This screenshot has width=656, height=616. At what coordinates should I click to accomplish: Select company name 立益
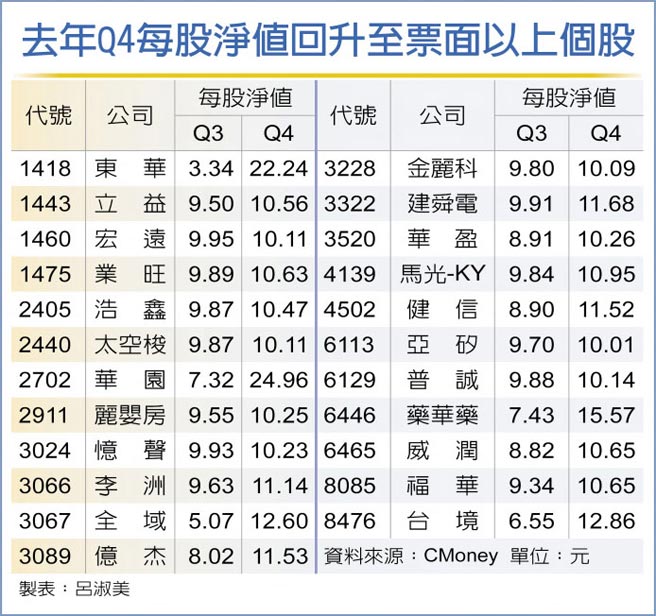tap(130, 204)
